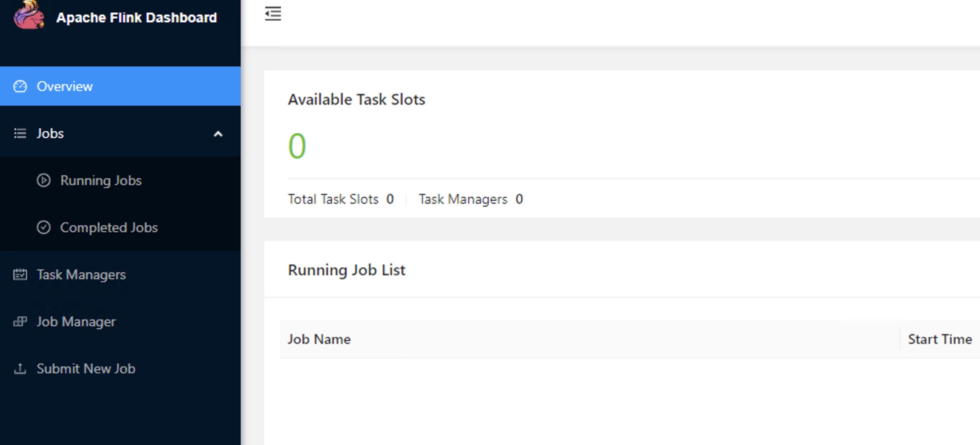Image resolution: width=980 pixels, height=445 pixels.
Task: Select Running Jobs in the sidebar
Action: [101, 180]
